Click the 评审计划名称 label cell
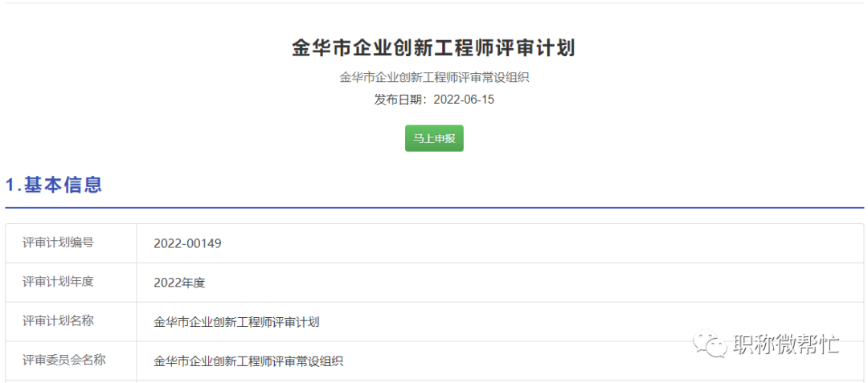This screenshot has height=383, width=868. coord(72,322)
